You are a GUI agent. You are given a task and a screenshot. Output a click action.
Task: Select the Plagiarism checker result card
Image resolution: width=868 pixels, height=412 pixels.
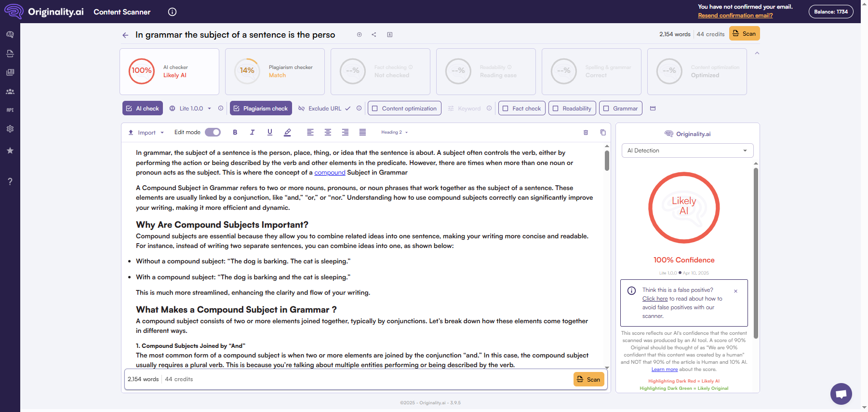pos(275,71)
